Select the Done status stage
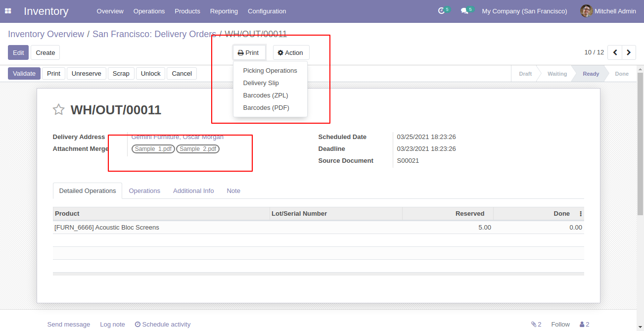 [622, 74]
